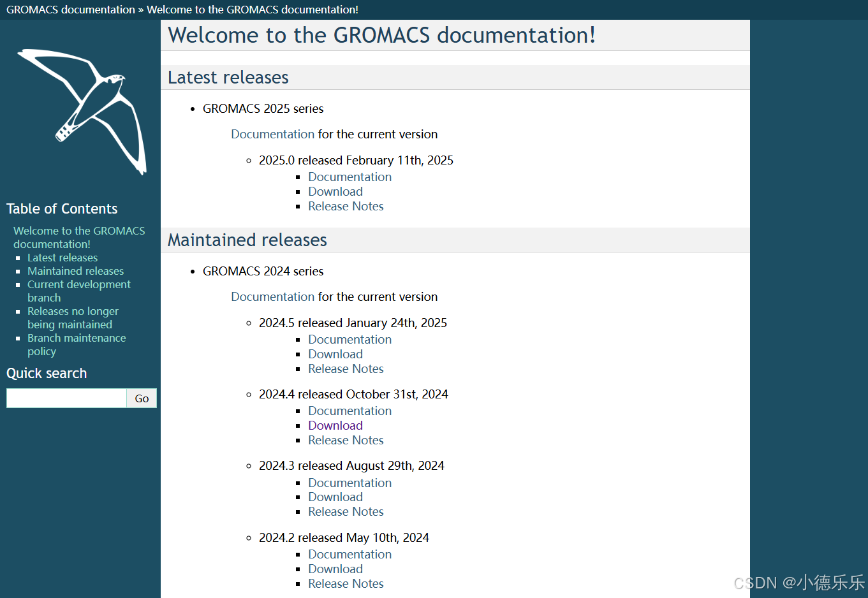868x598 pixels.
Task: Click the Go search button
Action: [x=142, y=398]
